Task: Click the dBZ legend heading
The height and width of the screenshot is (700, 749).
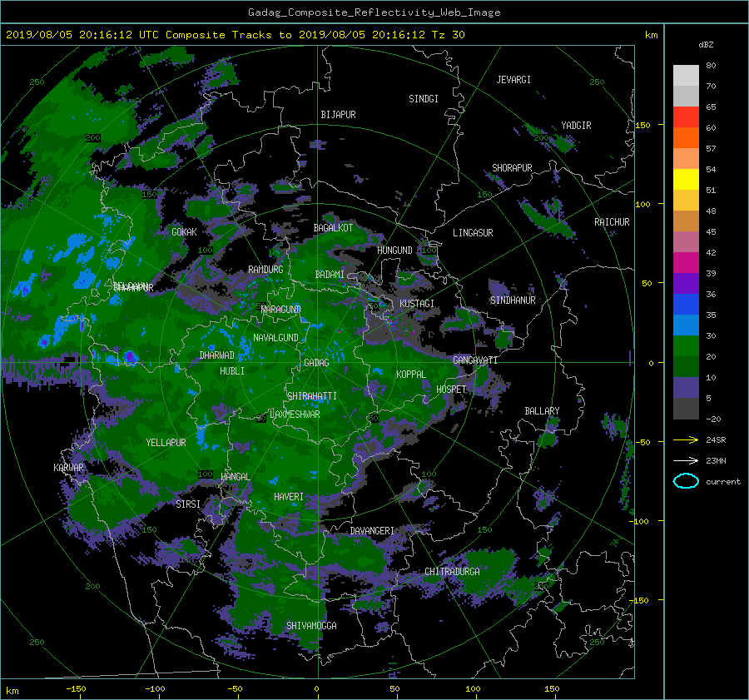Action: click(x=706, y=44)
